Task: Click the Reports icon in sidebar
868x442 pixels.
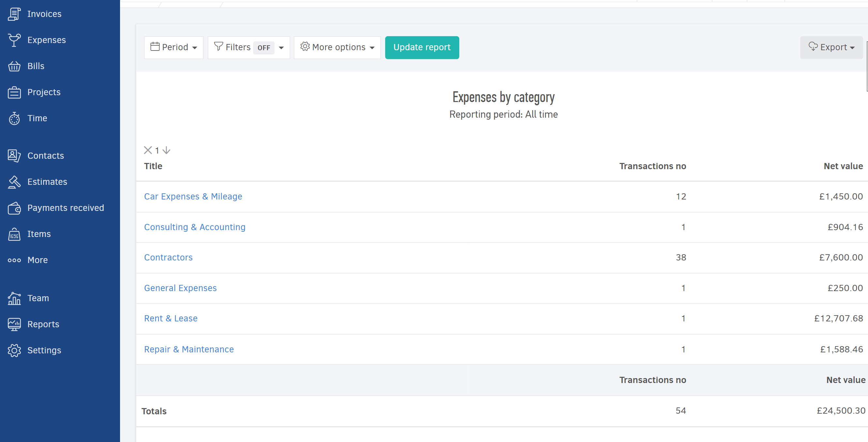Action: (x=14, y=324)
